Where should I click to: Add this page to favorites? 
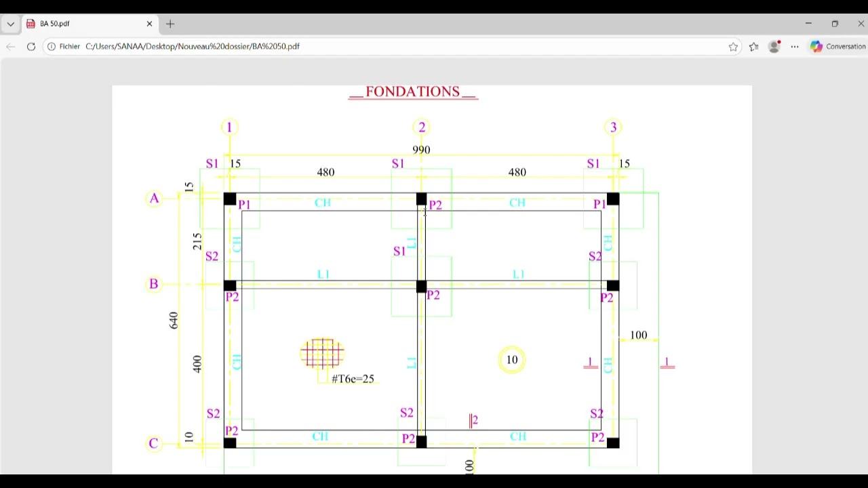pyautogui.click(x=733, y=46)
